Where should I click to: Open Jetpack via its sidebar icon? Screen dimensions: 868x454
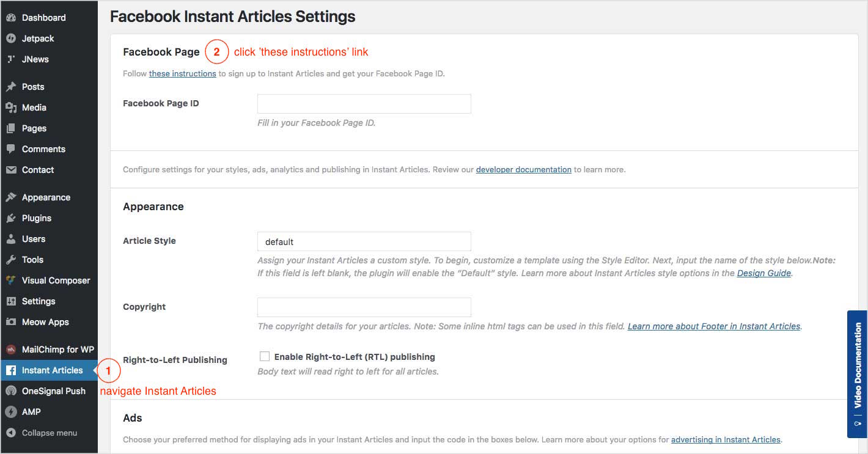pos(10,38)
